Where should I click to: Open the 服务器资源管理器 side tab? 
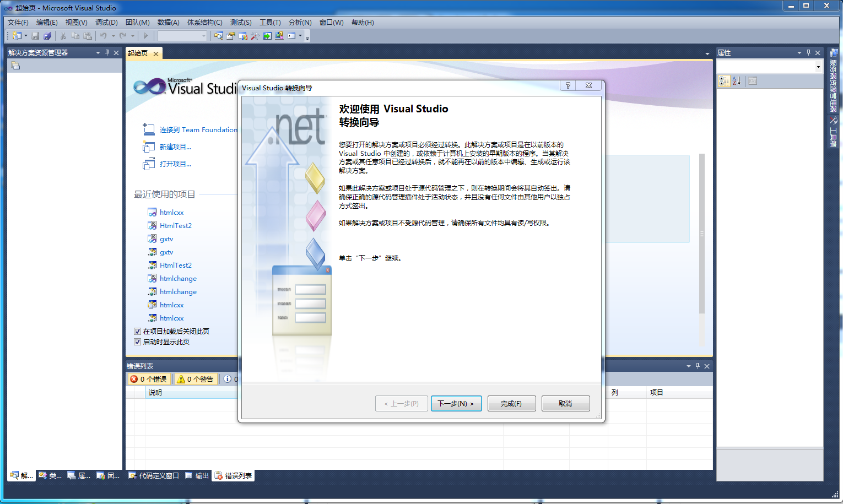[833, 80]
